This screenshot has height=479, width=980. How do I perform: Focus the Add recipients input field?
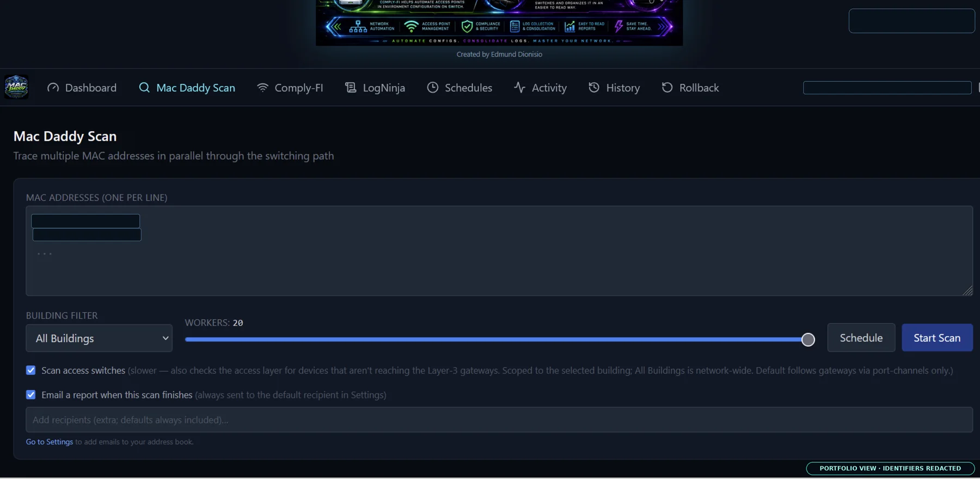(x=499, y=420)
